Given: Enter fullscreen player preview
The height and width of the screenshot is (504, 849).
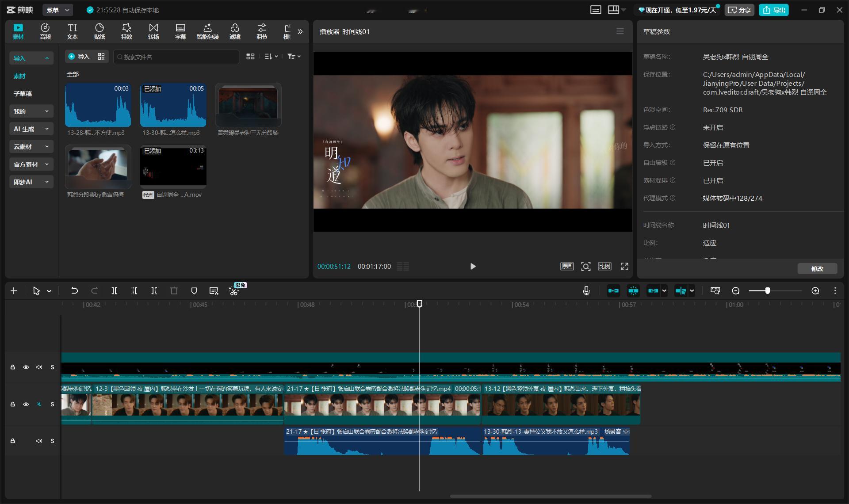Looking at the screenshot, I should click(624, 266).
